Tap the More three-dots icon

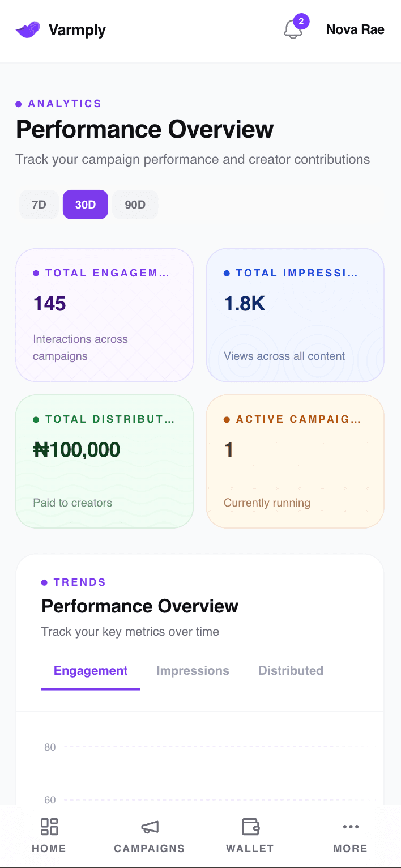[x=351, y=827]
